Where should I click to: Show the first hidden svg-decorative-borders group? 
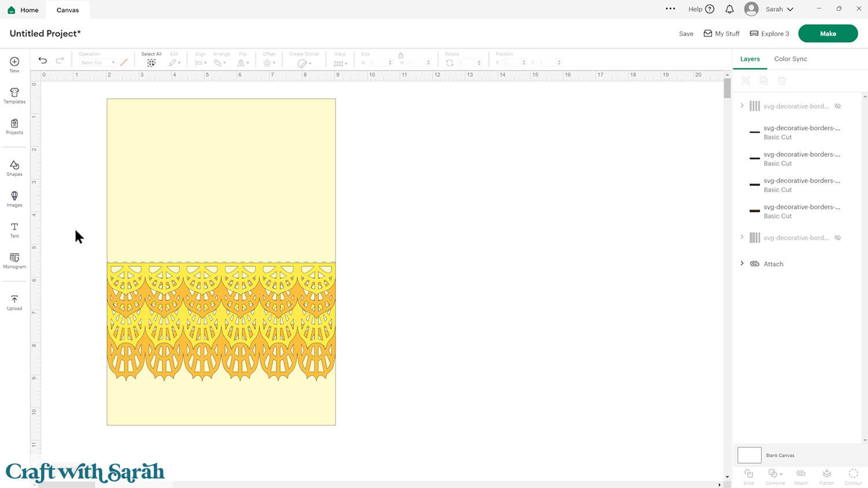[x=837, y=107]
